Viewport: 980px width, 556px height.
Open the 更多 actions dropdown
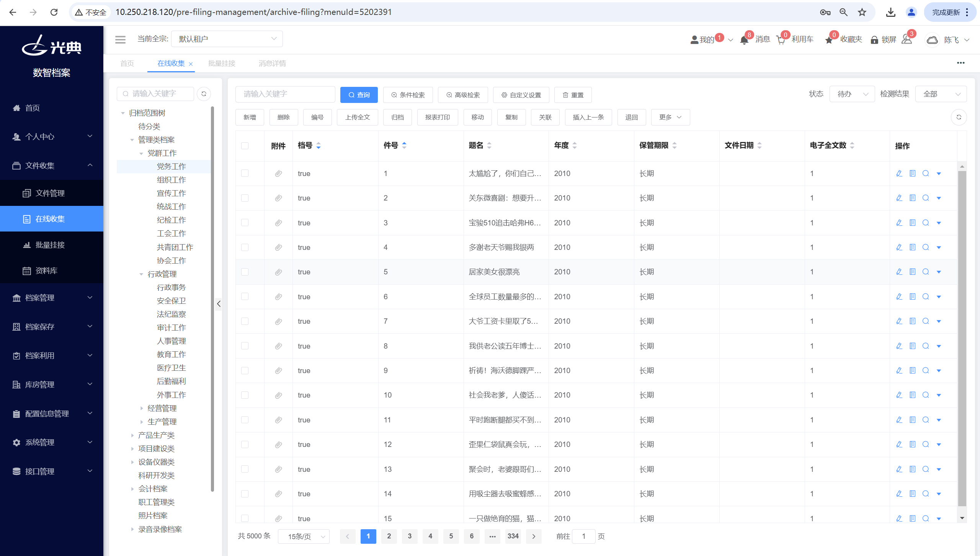pyautogui.click(x=670, y=117)
